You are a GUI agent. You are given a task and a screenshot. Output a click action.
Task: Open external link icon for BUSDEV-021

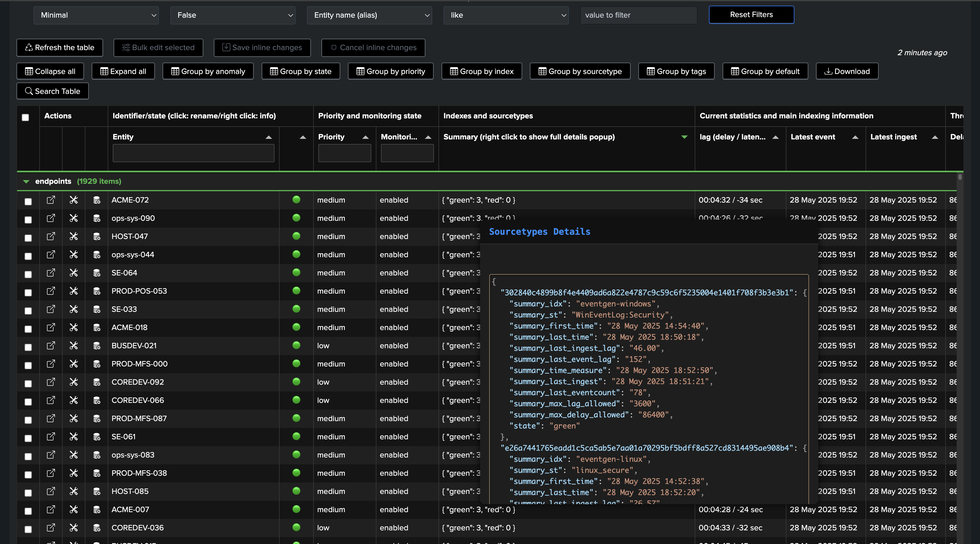coord(51,346)
